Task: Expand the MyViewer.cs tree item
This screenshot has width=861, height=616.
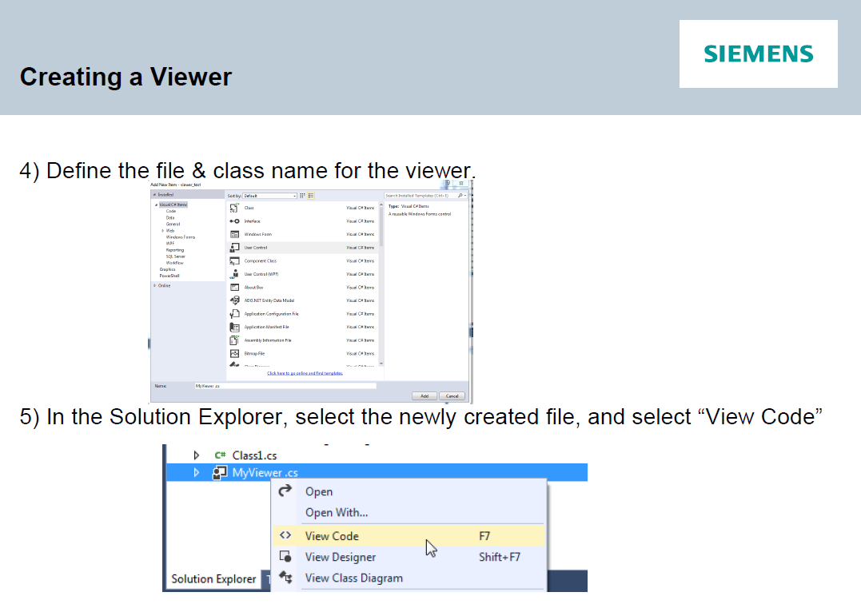Action: [x=196, y=472]
